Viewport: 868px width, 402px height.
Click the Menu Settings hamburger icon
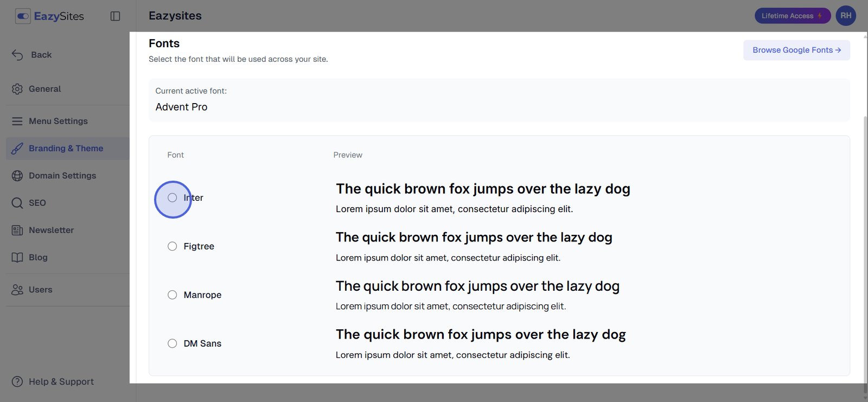(x=17, y=122)
